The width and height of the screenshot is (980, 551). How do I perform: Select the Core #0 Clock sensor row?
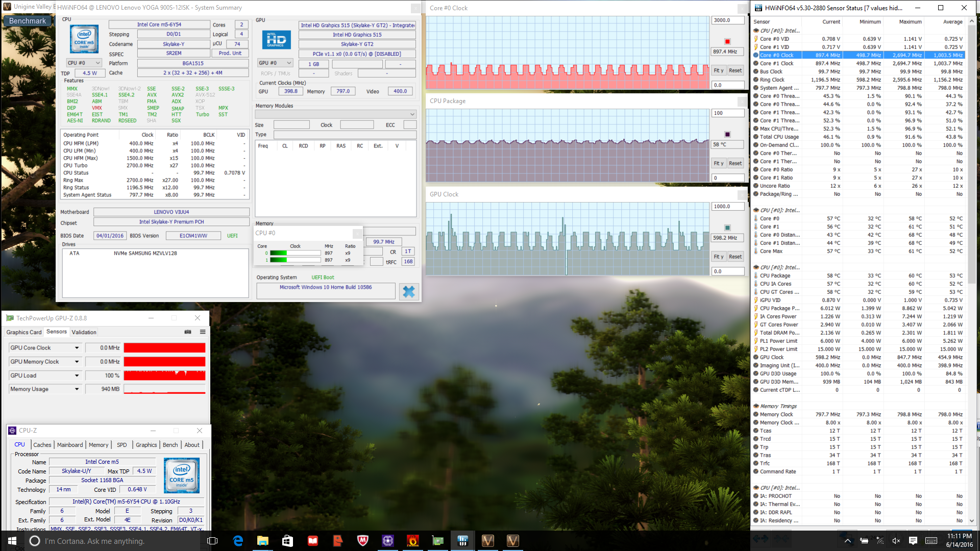click(776, 55)
